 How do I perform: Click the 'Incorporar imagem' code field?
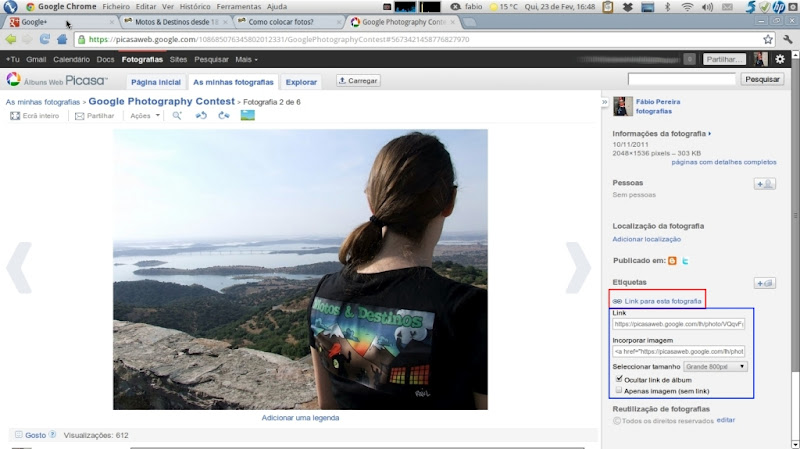tap(679, 352)
